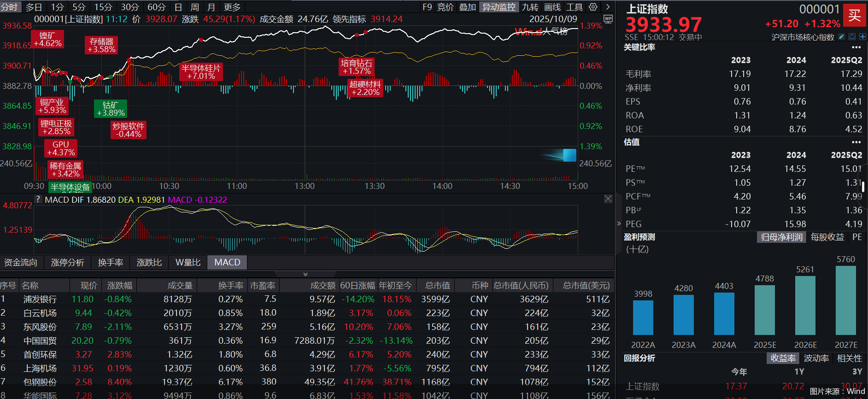This screenshot has width=868, height=399.
Task: Open chart settings gear icon
Action: pyautogui.click(x=593, y=7)
